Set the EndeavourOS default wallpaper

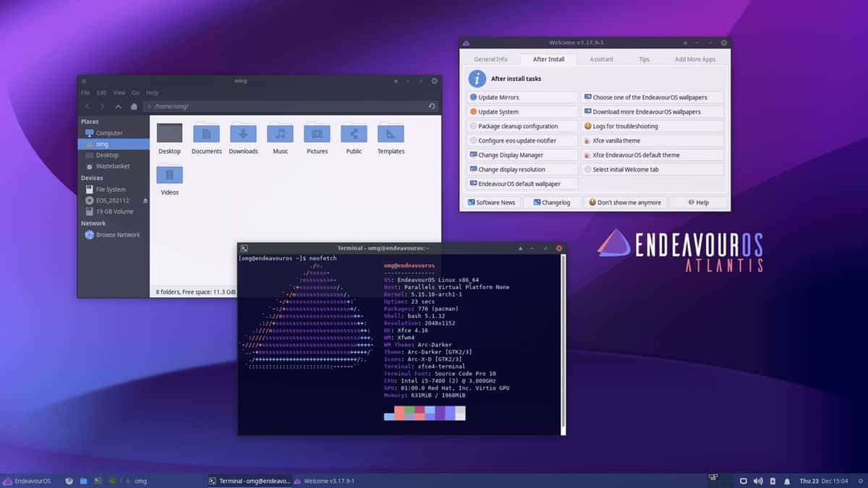tap(515, 184)
